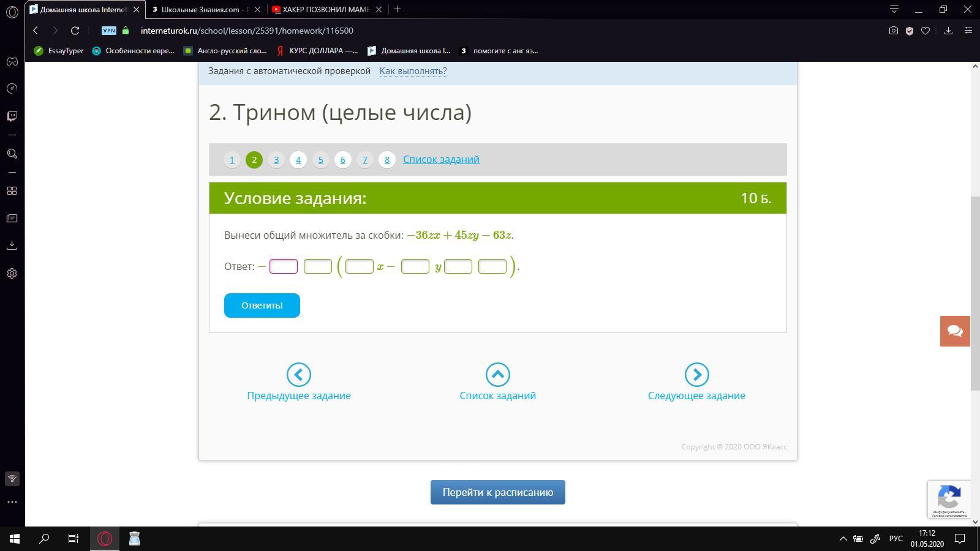Image resolution: width=980 pixels, height=551 pixels.
Task: Open the ad blocker shield icon
Action: (x=910, y=31)
